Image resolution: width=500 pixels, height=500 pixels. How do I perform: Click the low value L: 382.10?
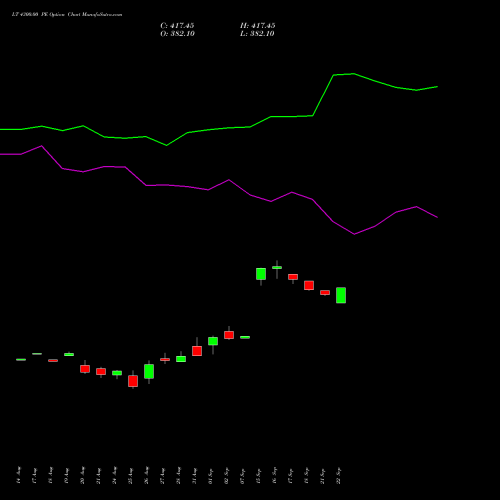point(257,34)
